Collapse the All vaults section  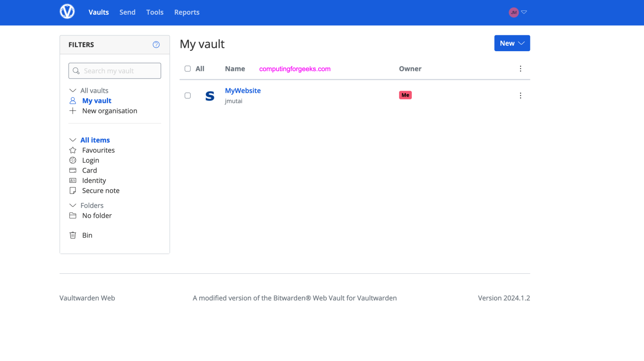point(73,90)
